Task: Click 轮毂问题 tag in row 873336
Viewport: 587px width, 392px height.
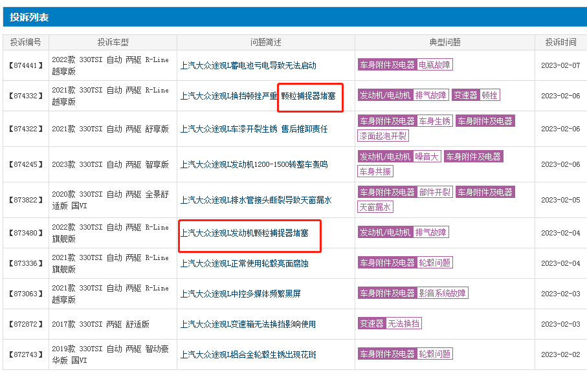Action: point(434,263)
